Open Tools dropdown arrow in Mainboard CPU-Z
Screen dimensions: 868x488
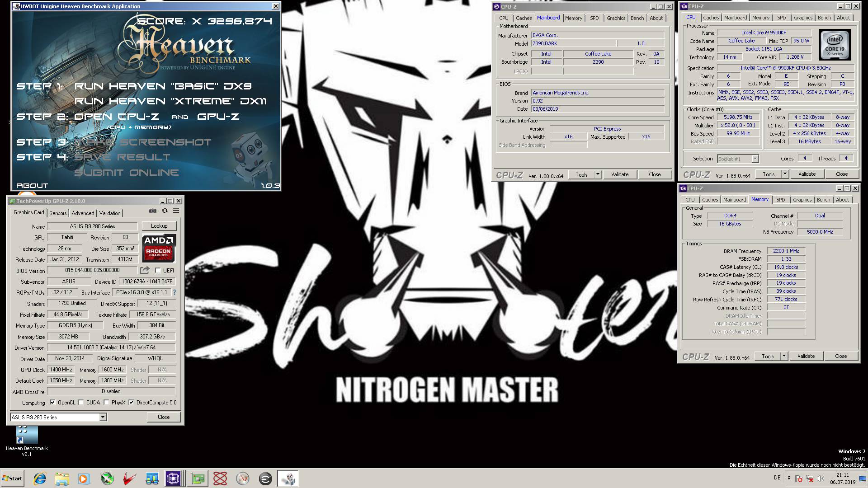(598, 174)
